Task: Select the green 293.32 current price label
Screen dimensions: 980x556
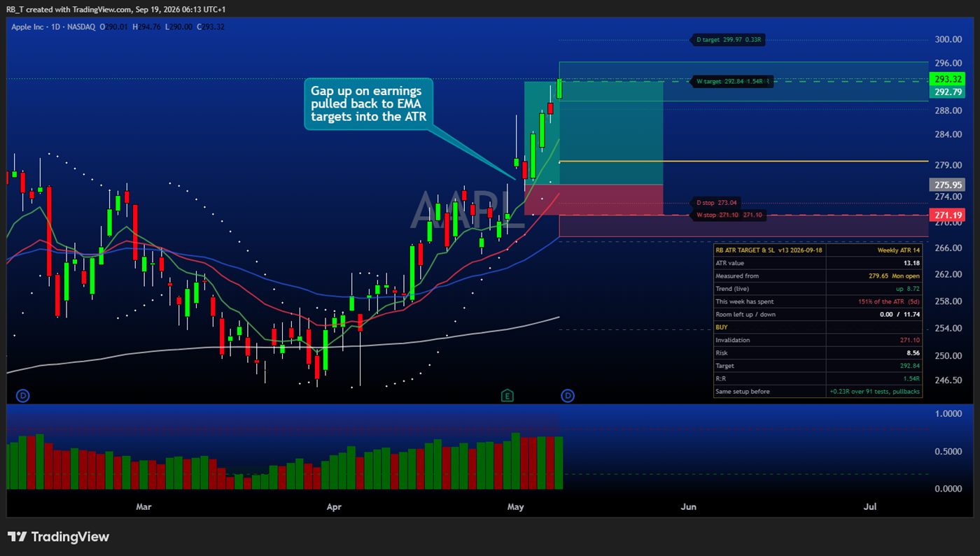Action: 946,79
